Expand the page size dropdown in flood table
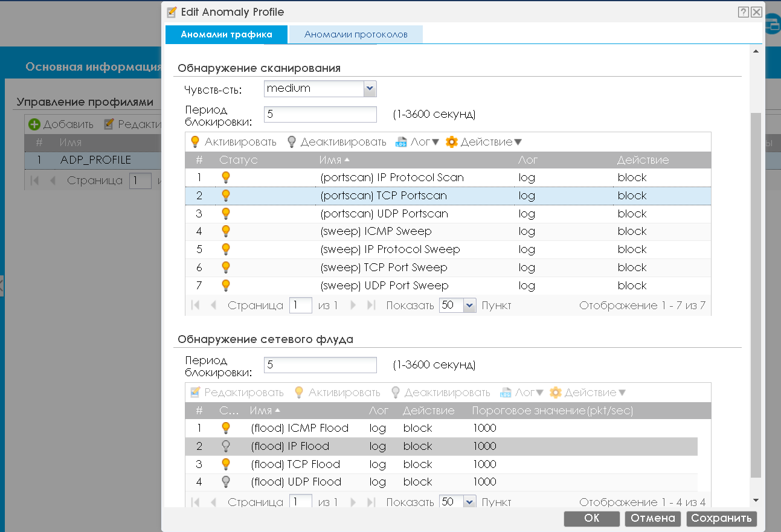 coord(470,502)
